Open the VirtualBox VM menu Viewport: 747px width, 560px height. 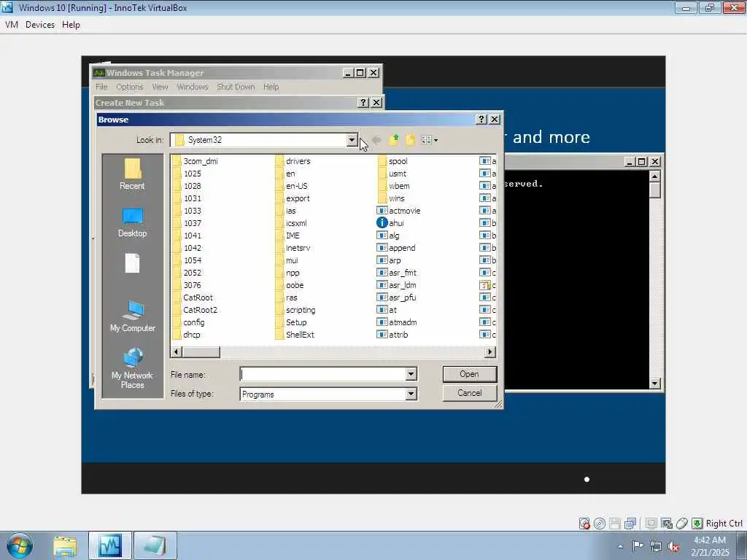point(12,24)
